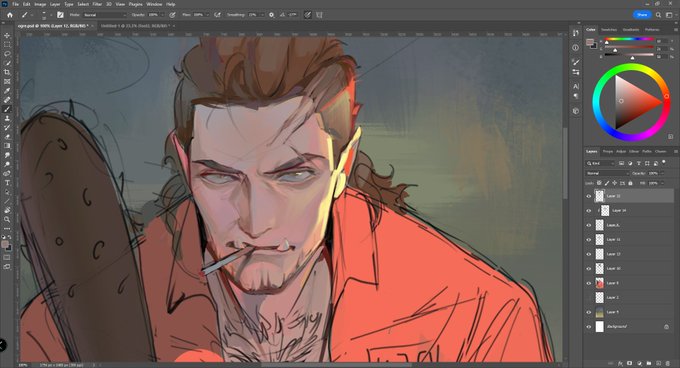Viewport: 680px width, 368px height.
Task: Select the Zoom tool
Action: coord(7,219)
